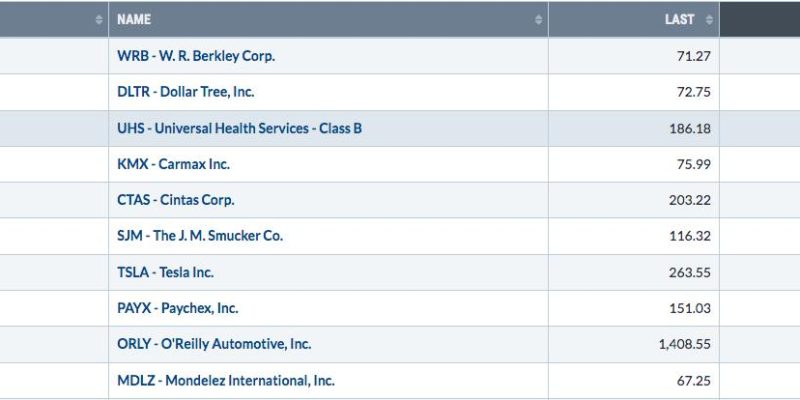Open UHS - Universal Health Services link
This screenshot has height=400, width=800.
tap(239, 128)
